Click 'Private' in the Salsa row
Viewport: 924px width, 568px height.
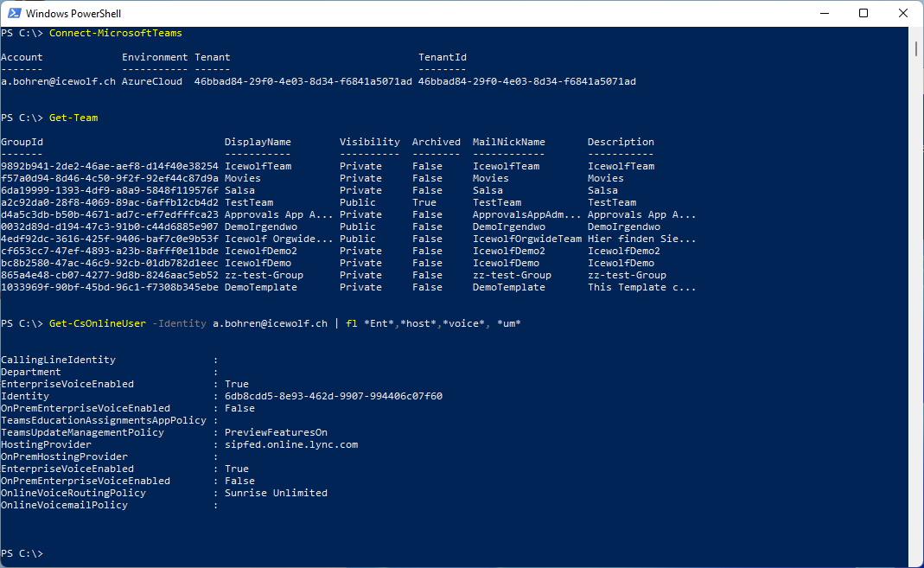[360, 190]
